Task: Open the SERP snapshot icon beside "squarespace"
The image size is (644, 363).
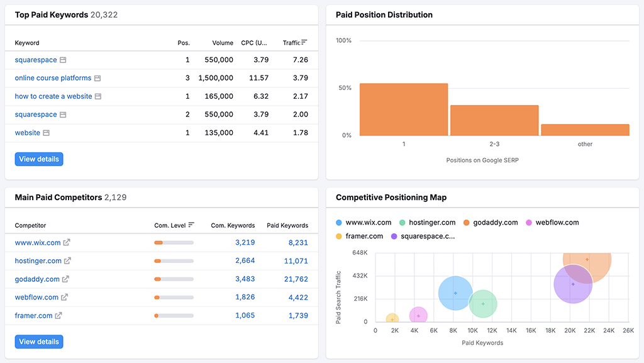Action: pyautogui.click(x=63, y=60)
